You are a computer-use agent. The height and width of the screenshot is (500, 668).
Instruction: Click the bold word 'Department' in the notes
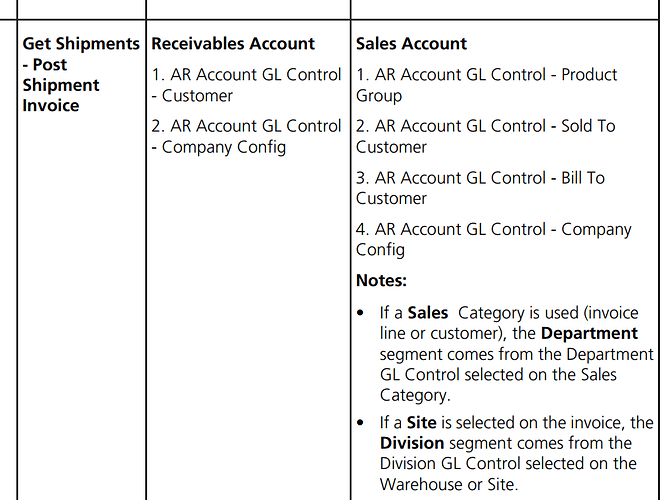pos(589,333)
